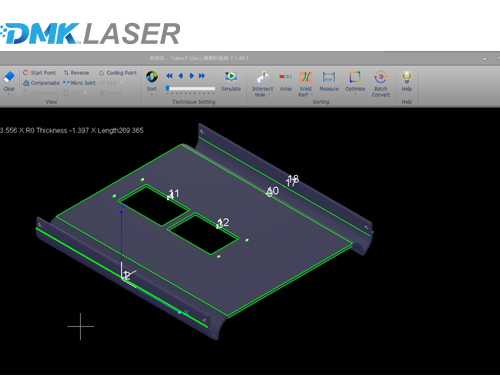Click the Sort globe icon
The width and height of the screenshot is (500, 375).
point(152,77)
